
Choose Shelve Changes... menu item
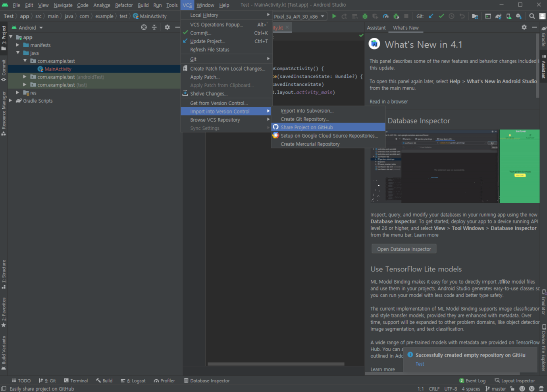coord(226,94)
